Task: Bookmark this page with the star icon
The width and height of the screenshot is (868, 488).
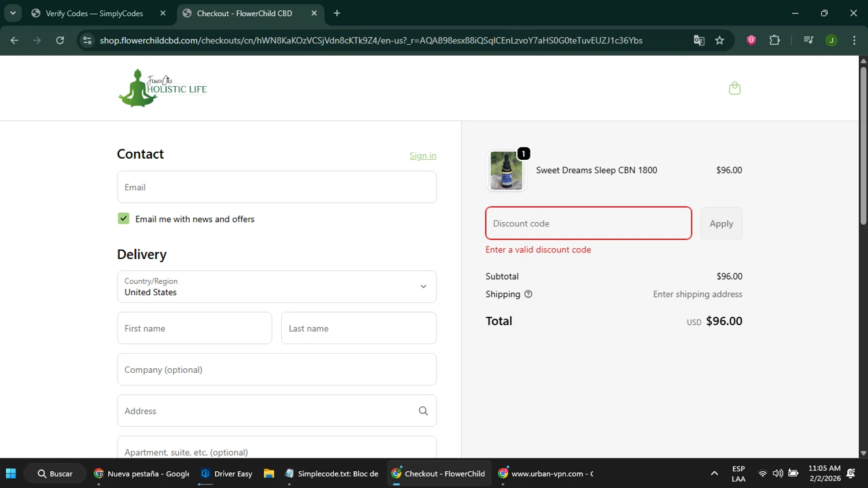Action: (720, 41)
